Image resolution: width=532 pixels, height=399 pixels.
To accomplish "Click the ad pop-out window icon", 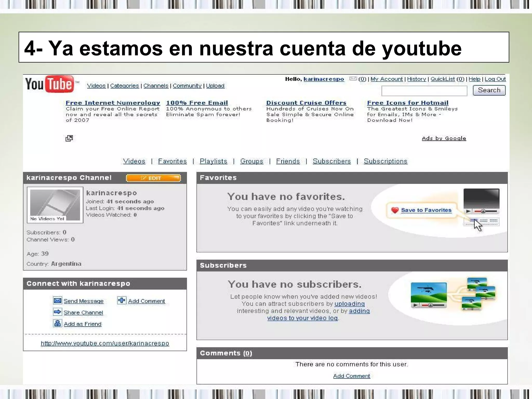I will [69, 138].
